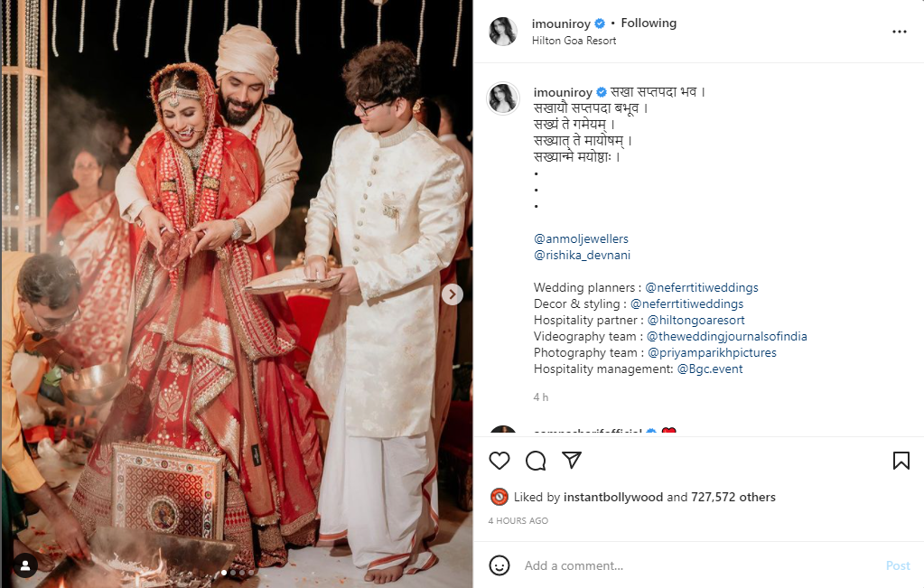The height and width of the screenshot is (588, 924).
Task: Click imouniroy avatar beside caption
Action: (x=503, y=98)
